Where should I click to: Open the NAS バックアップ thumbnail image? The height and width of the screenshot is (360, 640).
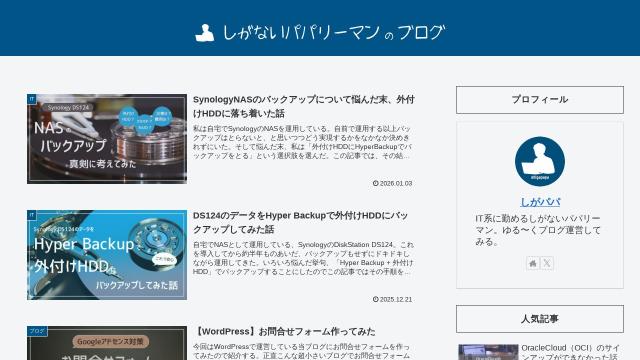pos(107,139)
